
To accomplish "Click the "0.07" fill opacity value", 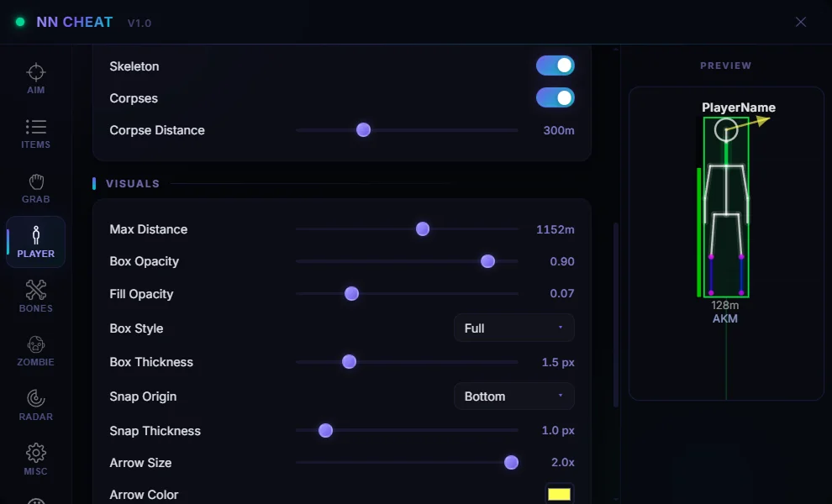I will tap(562, 293).
